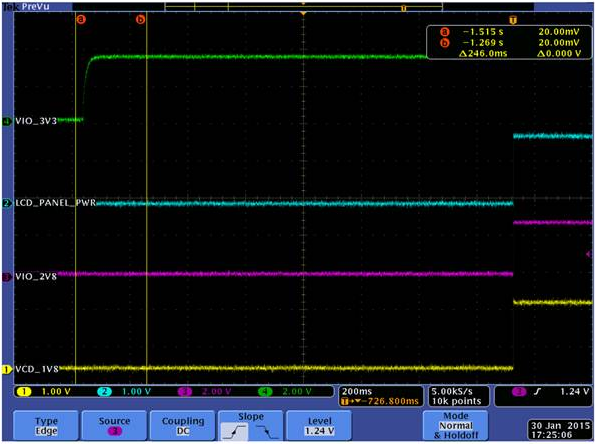Screen dimensions: 595x444
Task: Click the orange trigger position T marker
Action: [513, 20]
